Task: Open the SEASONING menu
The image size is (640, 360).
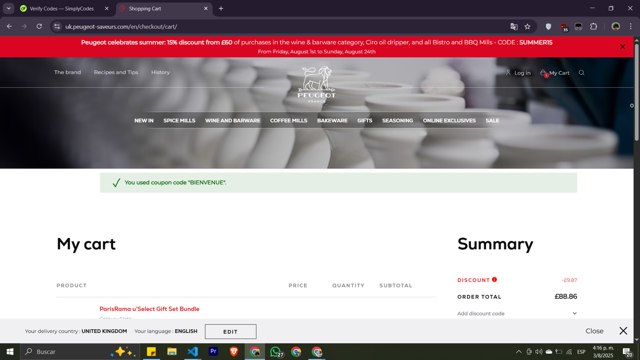Action: [x=398, y=120]
